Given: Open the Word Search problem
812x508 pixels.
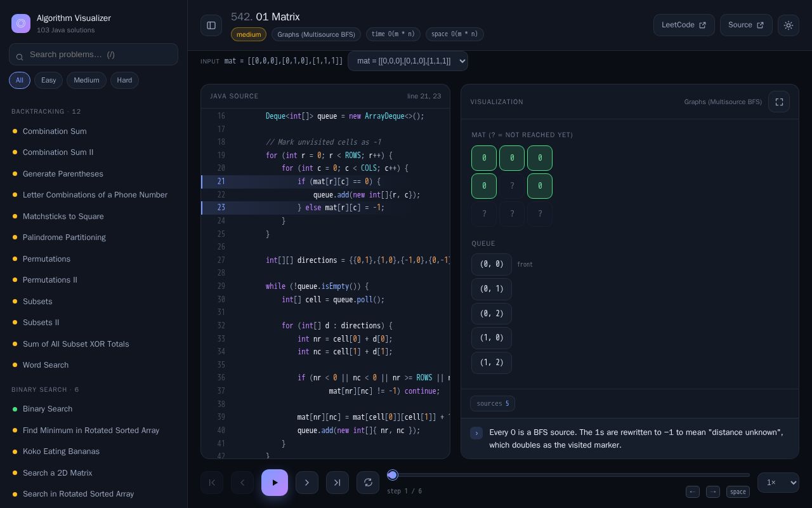Looking at the screenshot, I should coord(94,365).
